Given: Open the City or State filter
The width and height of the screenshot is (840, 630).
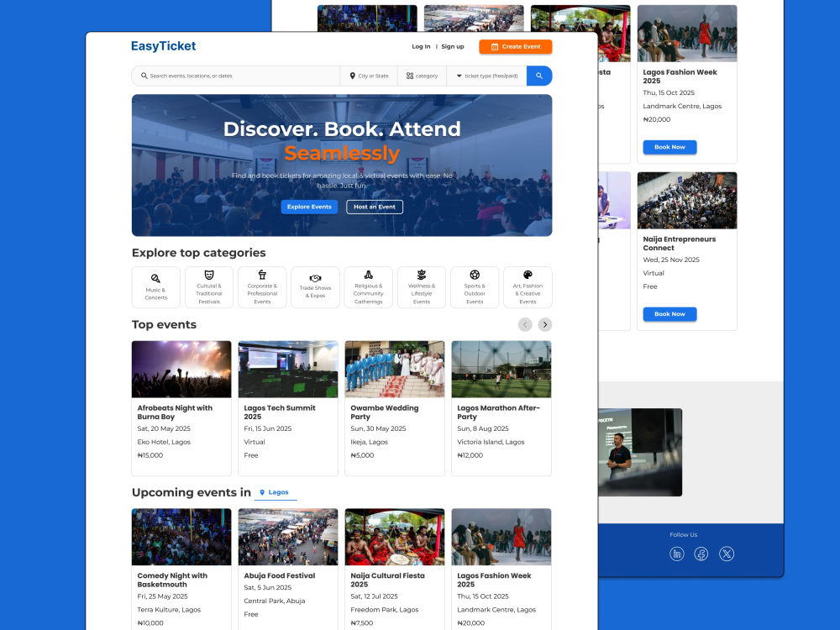Looking at the screenshot, I should tap(369, 76).
